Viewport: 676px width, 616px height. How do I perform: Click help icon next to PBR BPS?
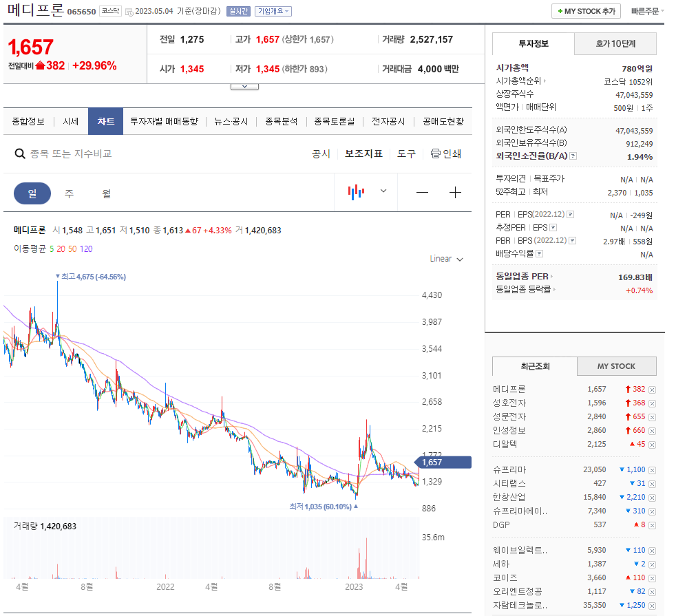coord(573,240)
